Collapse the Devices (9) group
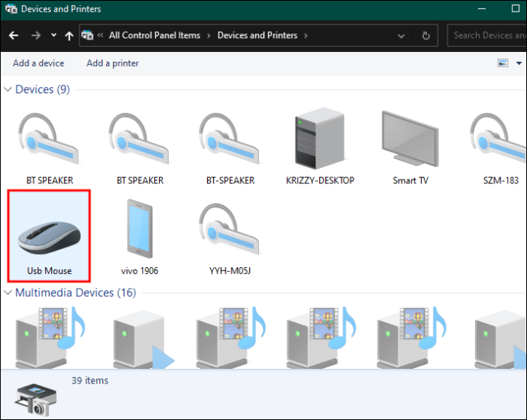Image resolution: width=527 pixels, height=420 pixels. tap(8, 89)
